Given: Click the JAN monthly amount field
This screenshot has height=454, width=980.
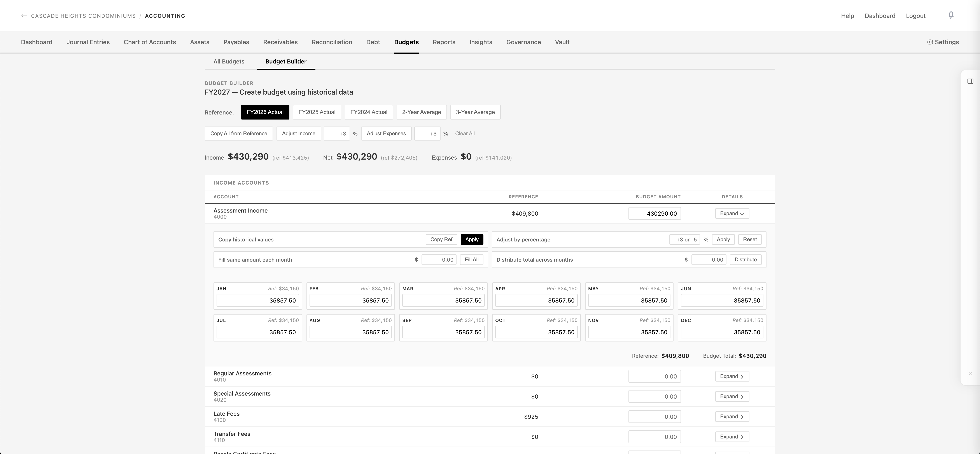Looking at the screenshot, I should [x=257, y=301].
